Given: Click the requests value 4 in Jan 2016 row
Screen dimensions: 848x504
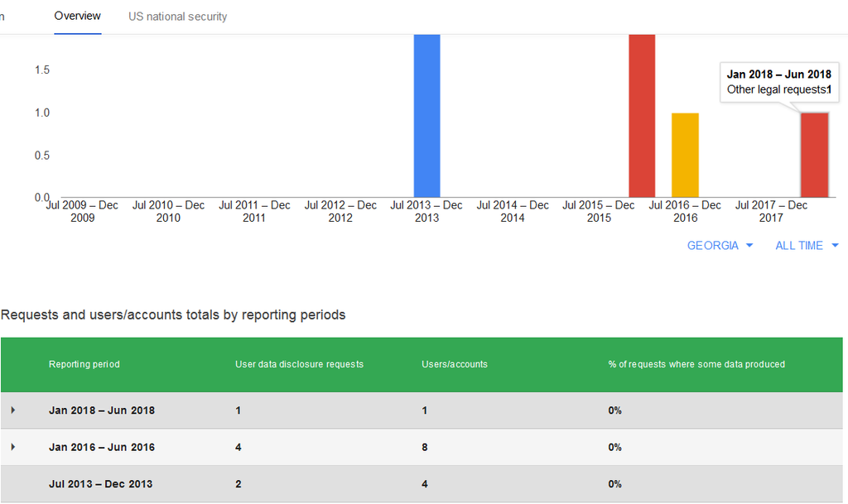Looking at the screenshot, I should tap(238, 447).
